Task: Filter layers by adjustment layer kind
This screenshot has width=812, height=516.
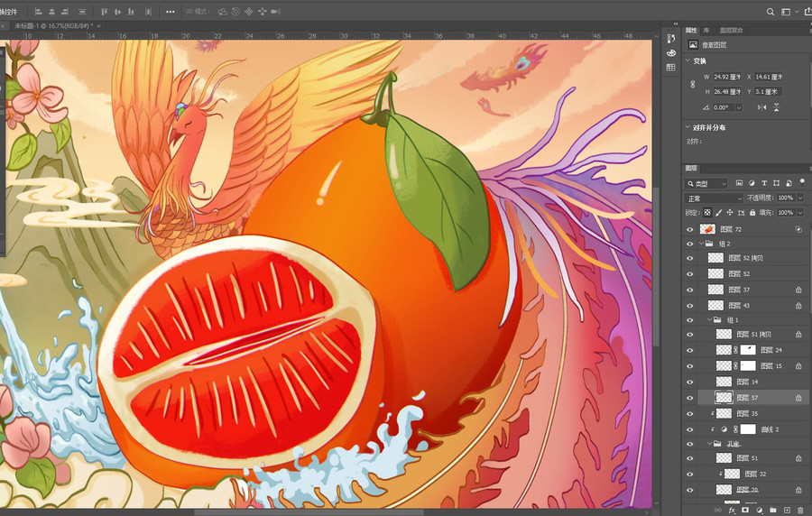Action: tap(752, 183)
